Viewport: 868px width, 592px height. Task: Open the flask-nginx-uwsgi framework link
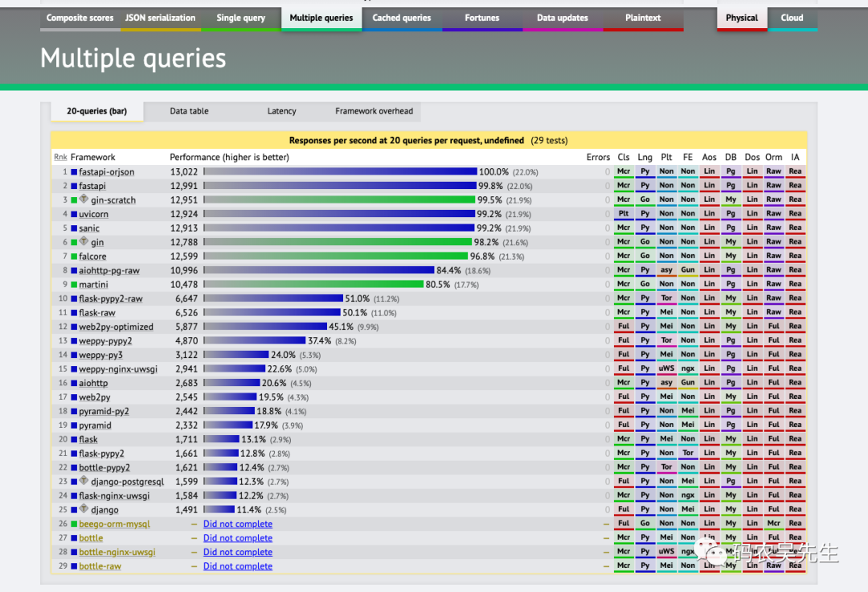click(x=114, y=495)
